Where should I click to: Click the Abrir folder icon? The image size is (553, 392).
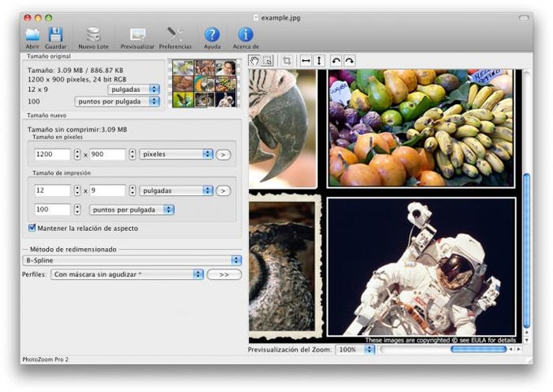33,35
